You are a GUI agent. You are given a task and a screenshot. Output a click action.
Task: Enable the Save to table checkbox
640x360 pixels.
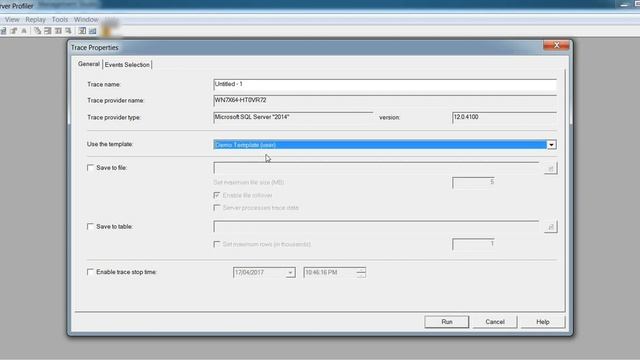(x=90, y=227)
